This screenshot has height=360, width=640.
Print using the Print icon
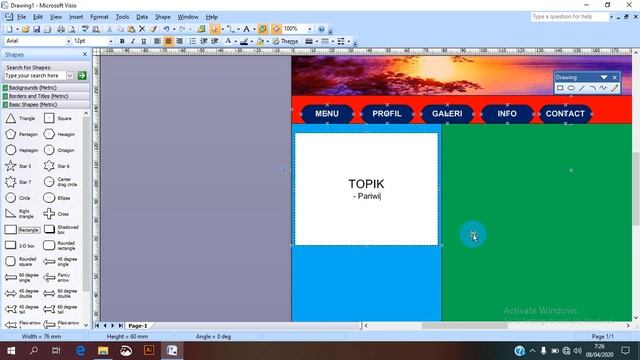61,29
